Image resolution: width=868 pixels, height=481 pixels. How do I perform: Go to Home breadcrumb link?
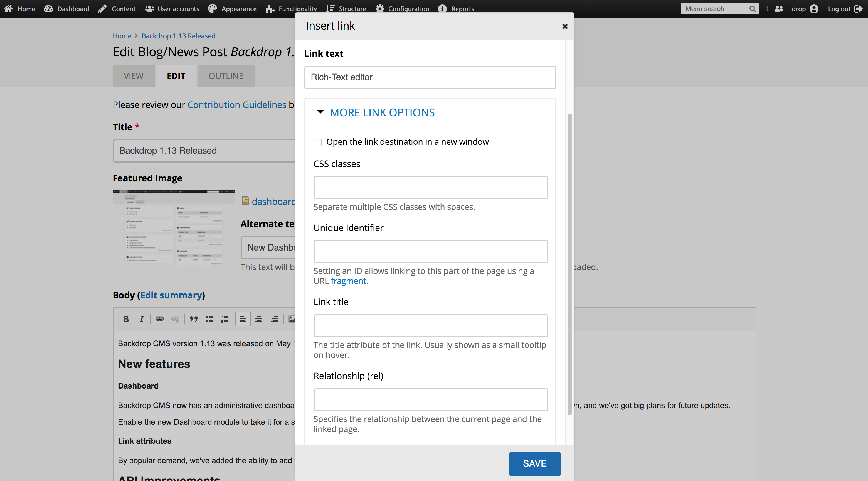tap(122, 36)
